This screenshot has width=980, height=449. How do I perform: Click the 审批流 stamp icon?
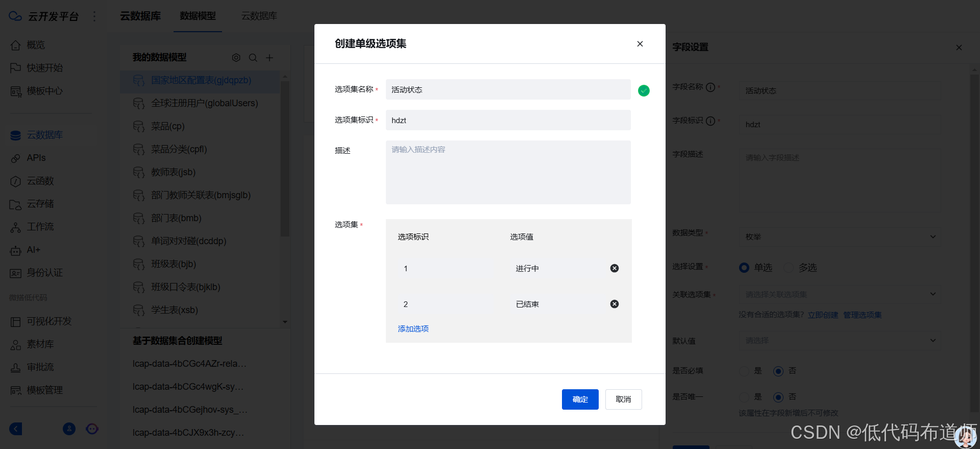click(x=16, y=368)
